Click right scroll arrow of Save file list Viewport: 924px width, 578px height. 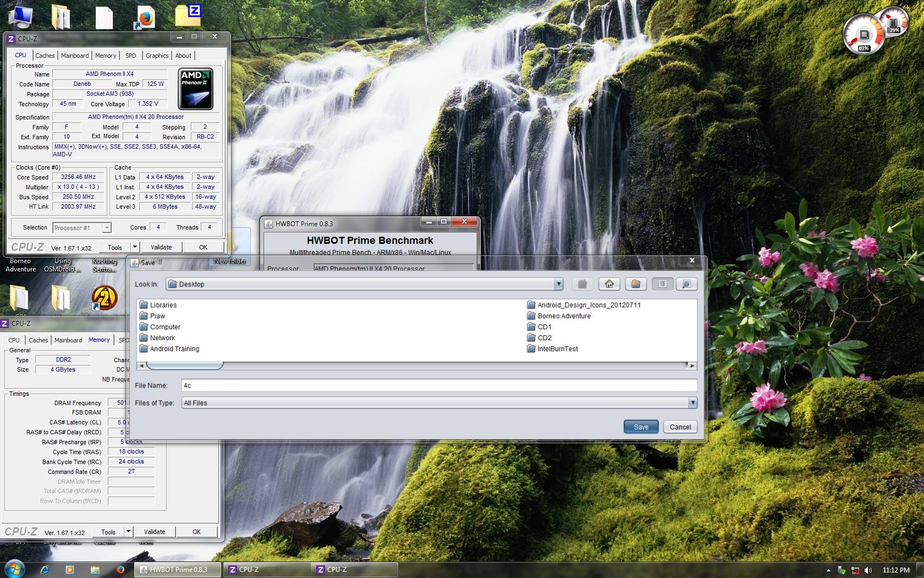pos(692,366)
